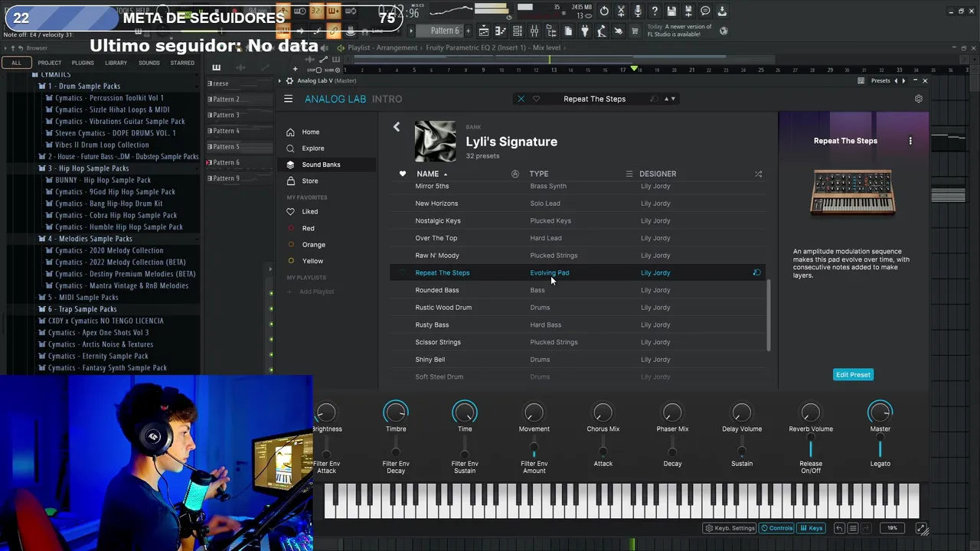Click the render export download icon
Viewport: 980px width, 551px height.
(722, 11)
